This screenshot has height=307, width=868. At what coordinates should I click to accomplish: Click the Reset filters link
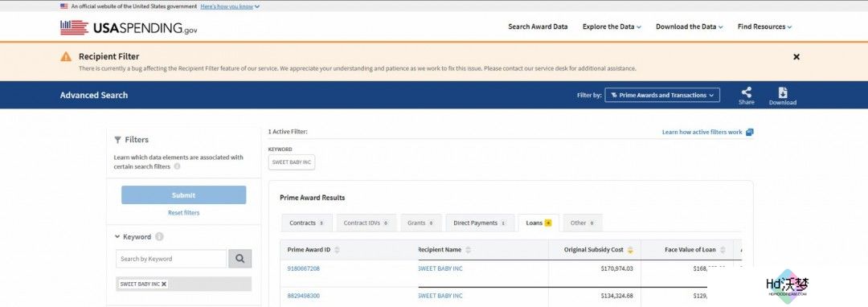pos(184,213)
